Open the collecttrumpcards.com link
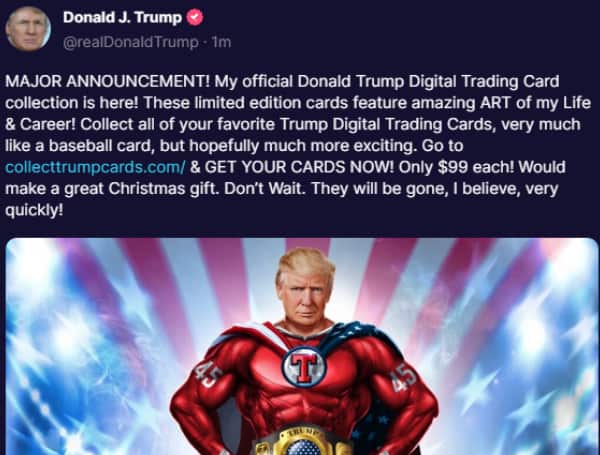This screenshot has height=455, width=600. coord(95,168)
